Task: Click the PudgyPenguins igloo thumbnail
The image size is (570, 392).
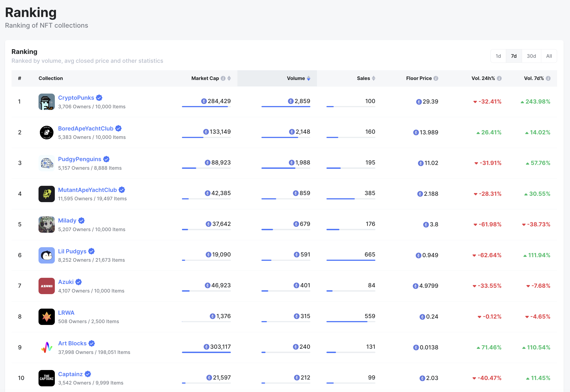Action: tap(47, 163)
